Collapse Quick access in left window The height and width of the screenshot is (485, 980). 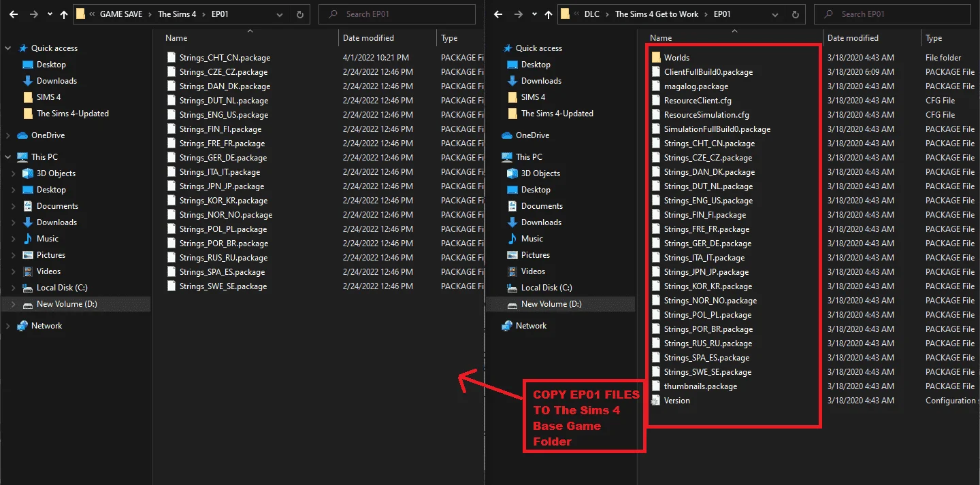(x=8, y=48)
